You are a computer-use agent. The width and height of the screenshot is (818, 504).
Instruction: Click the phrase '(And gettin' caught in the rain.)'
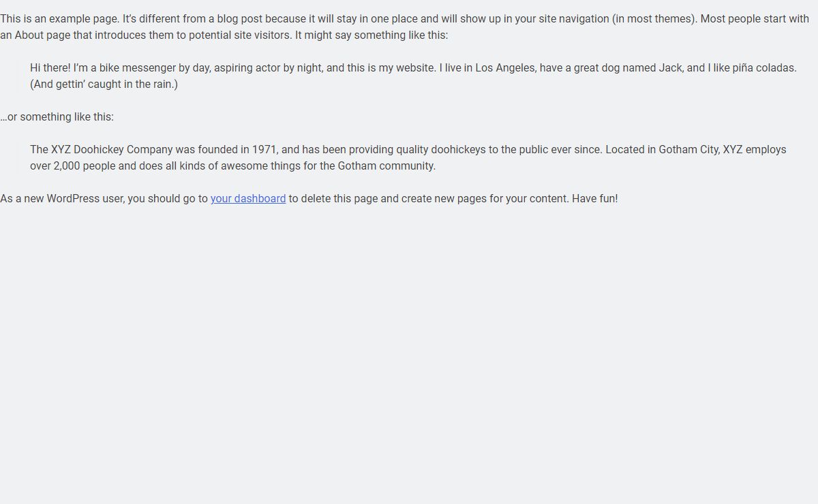point(104,84)
